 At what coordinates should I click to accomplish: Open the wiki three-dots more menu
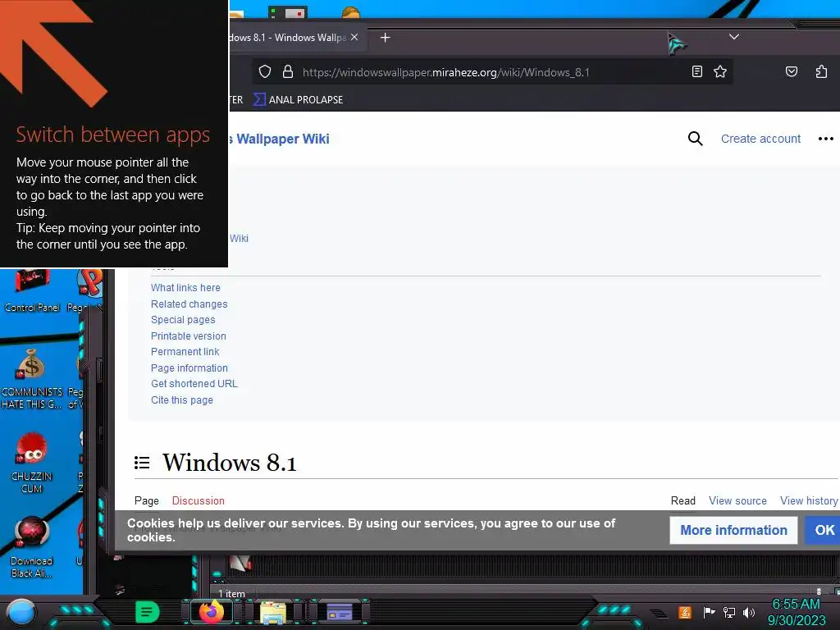click(x=825, y=139)
